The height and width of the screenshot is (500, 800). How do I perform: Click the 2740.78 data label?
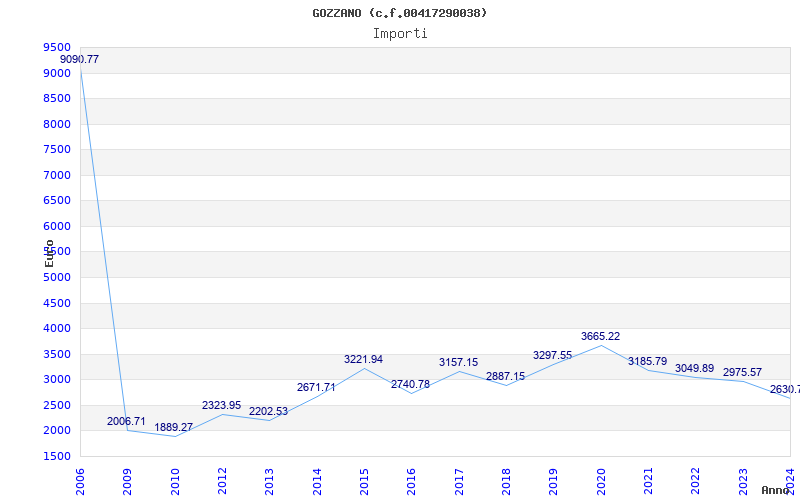pyautogui.click(x=410, y=385)
